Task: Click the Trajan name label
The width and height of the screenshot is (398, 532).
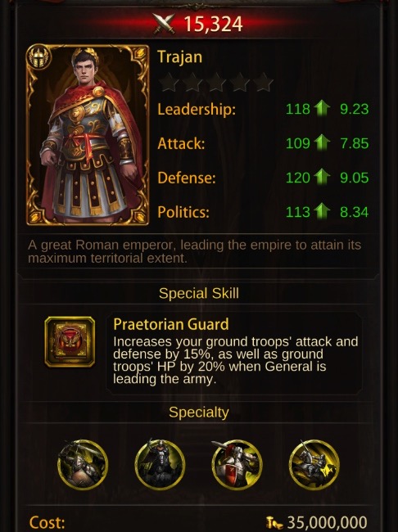Action: [x=180, y=57]
